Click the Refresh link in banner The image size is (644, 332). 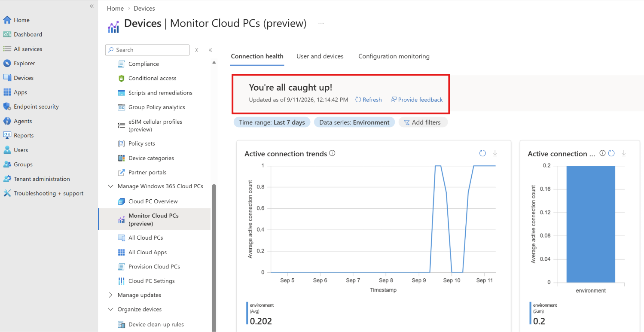point(369,100)
